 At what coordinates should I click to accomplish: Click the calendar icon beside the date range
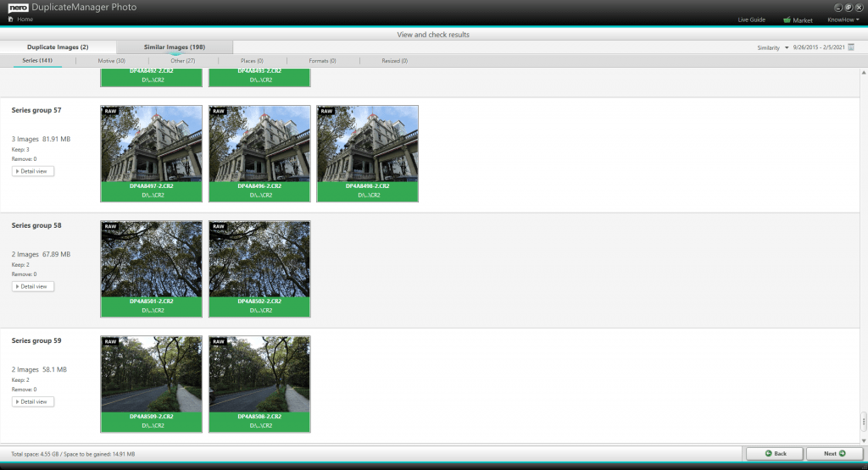click(x=851, y=47)
